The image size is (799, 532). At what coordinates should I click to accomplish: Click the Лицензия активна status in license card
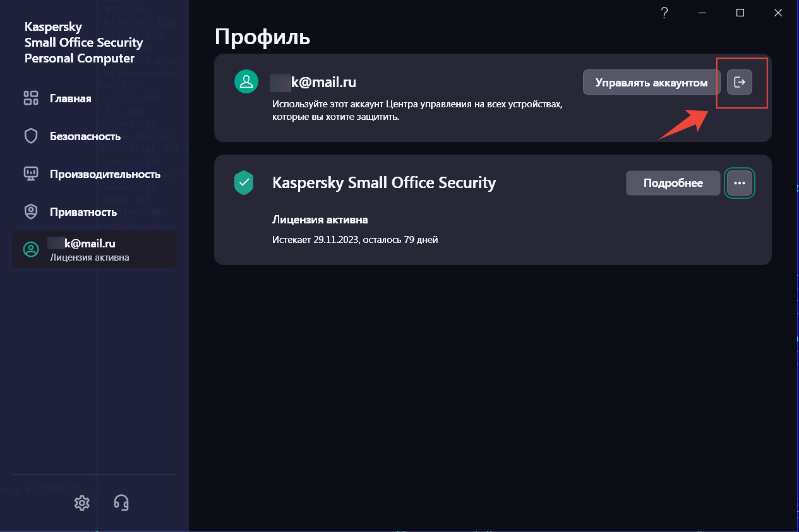point(320,220)
